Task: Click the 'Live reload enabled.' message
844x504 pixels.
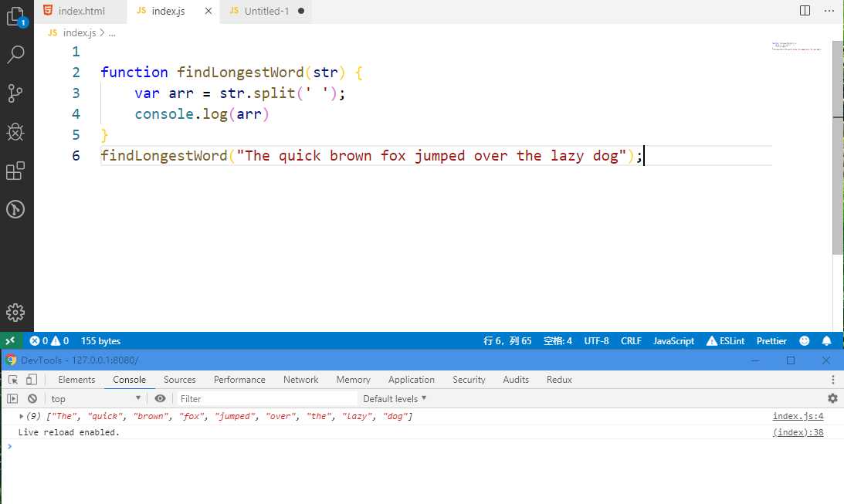Action: click(69, 432)
